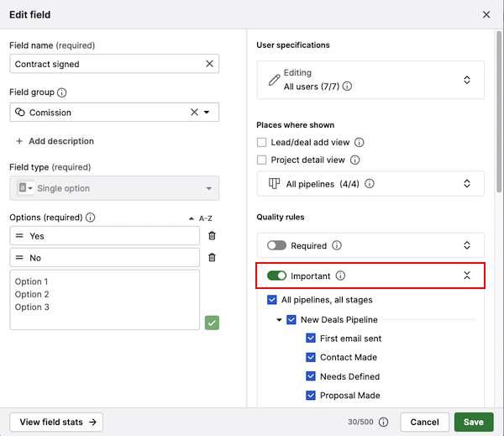Click Add description link
Image resolution: width=504 pixels, height=436 pixels.
tap(55, 141)
